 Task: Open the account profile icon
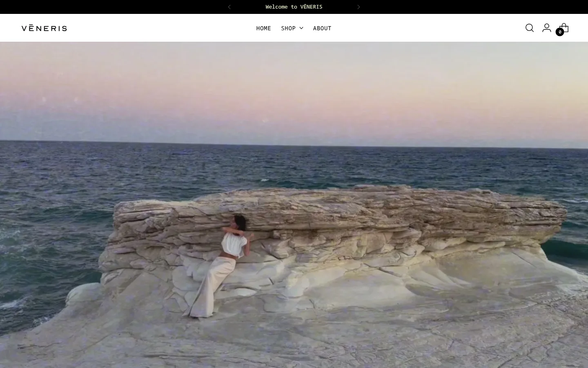point(547,28)
